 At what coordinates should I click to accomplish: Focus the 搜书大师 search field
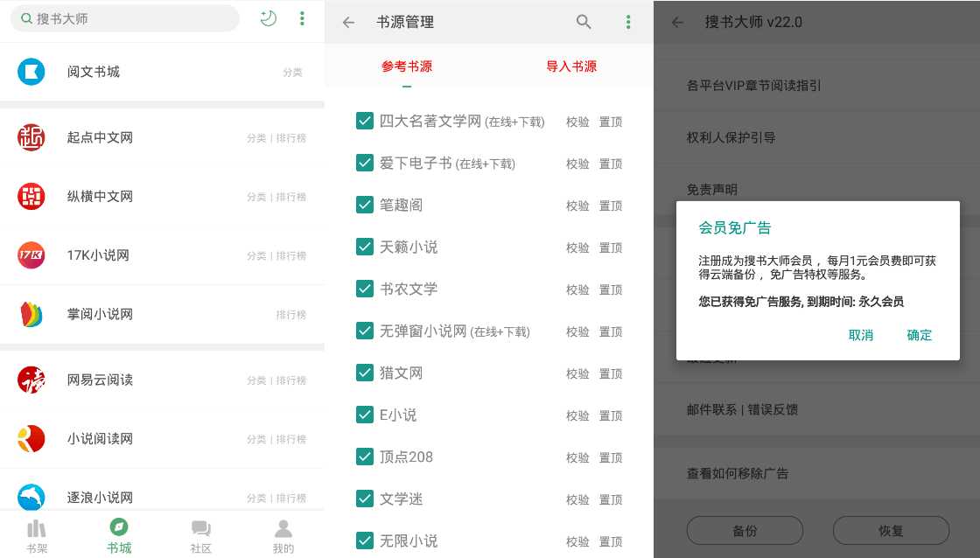[x=125, y=18]
